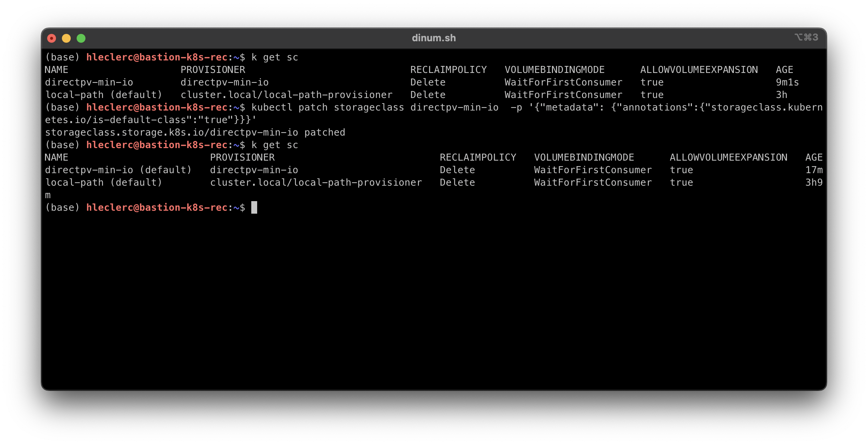Click first 'cluster.local/local-path-provisioner' provisioner value
This screenshot has height=445, width=868.
click(286, 95)
